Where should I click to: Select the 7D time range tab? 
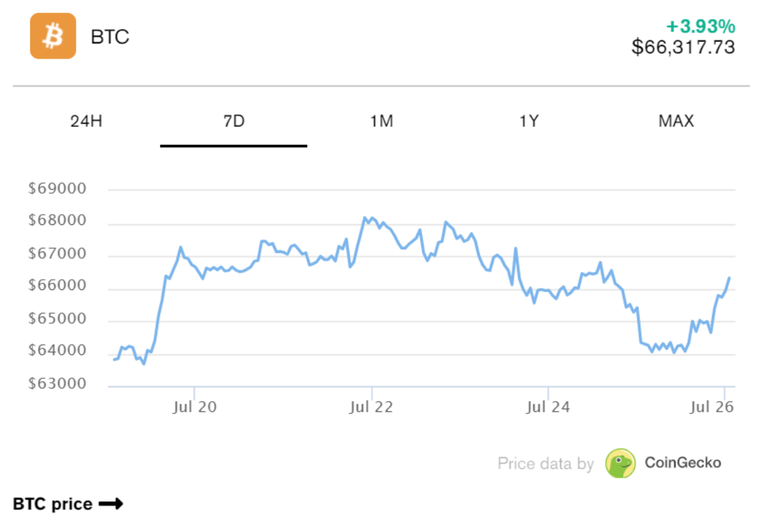point(233,121)
